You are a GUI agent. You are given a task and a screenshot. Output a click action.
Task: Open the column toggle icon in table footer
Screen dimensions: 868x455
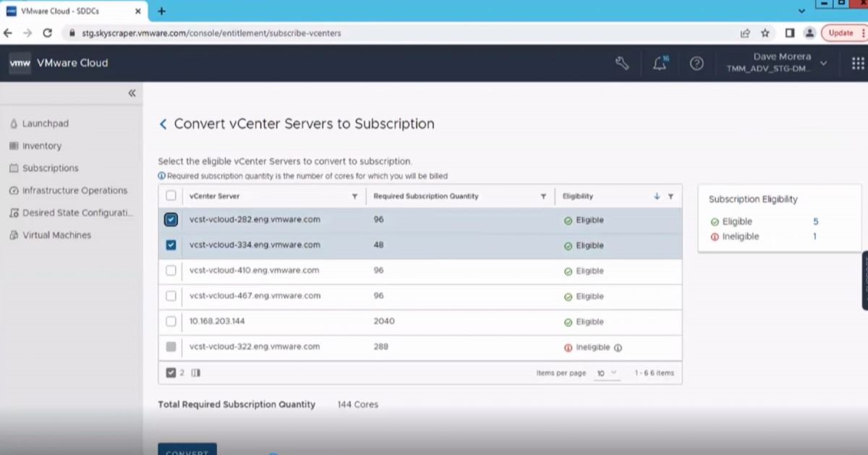[195, 373]
